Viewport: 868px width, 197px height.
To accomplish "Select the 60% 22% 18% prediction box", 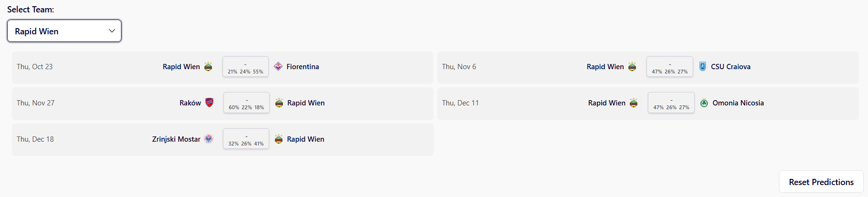I will (x=246, y=103).
